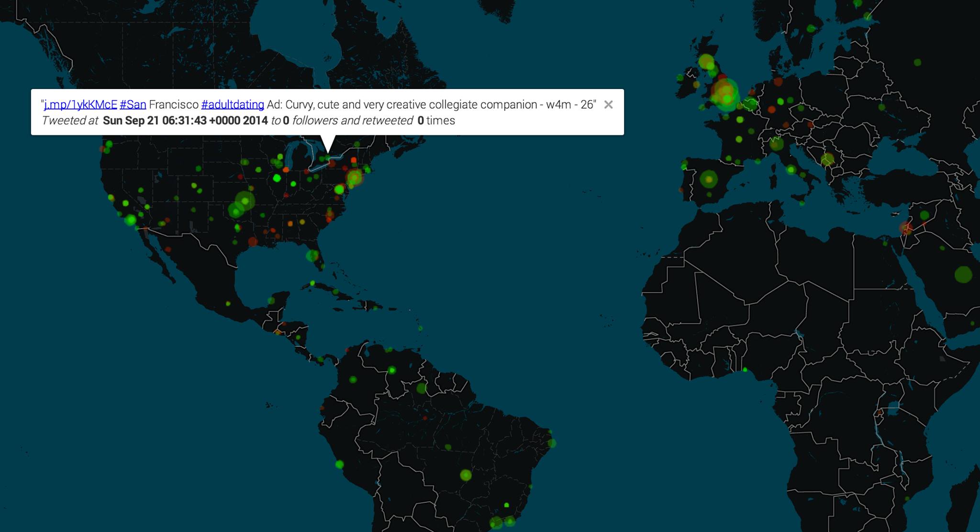
Task: Select the green marker in Venezuela
Action: [392, 370]
